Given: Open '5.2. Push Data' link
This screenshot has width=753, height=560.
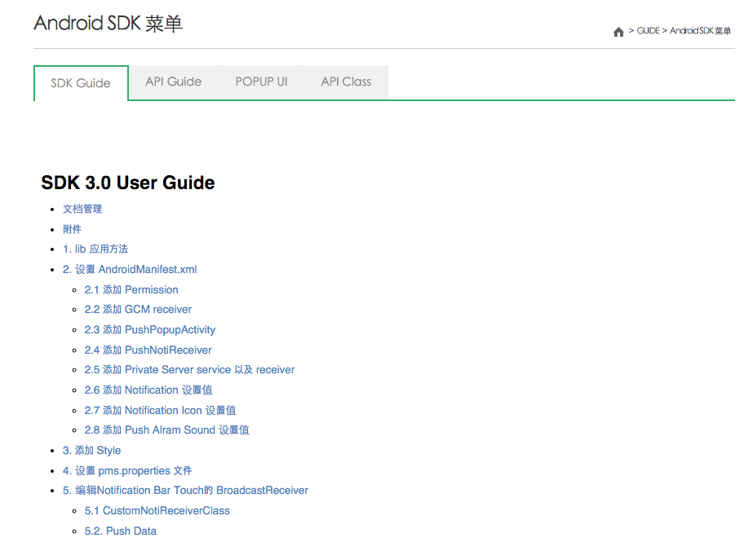Looking at the screenshot, I should coord(121,531).
